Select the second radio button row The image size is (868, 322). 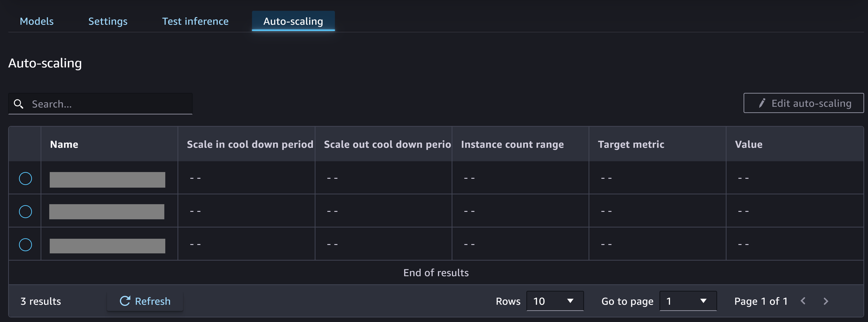click(x=25, y=211)
